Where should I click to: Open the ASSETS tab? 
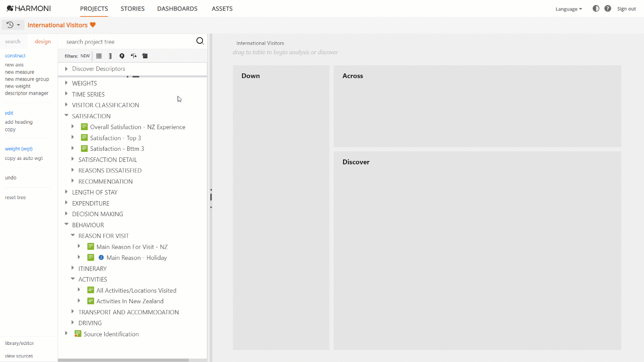coord(222,9)
